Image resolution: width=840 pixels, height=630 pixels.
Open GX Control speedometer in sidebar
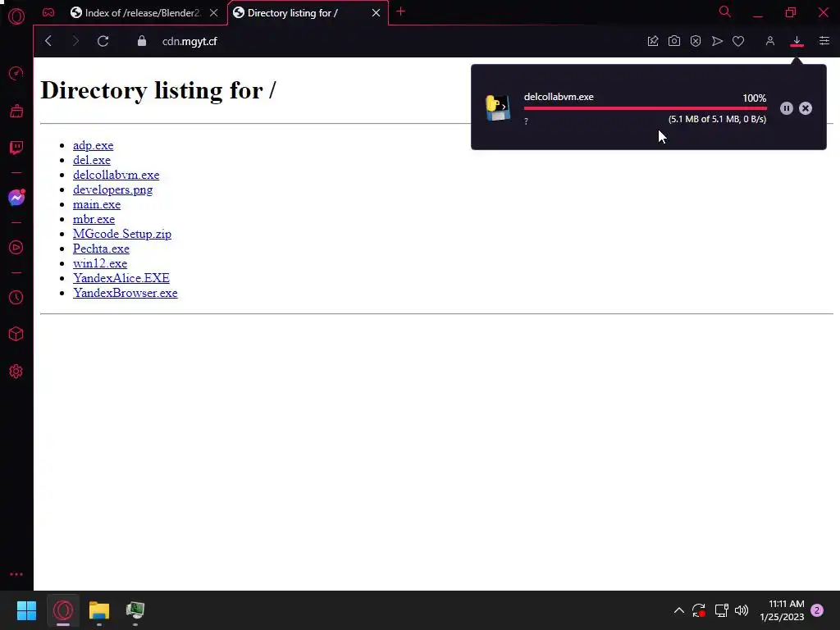click(x=16, y=73)
